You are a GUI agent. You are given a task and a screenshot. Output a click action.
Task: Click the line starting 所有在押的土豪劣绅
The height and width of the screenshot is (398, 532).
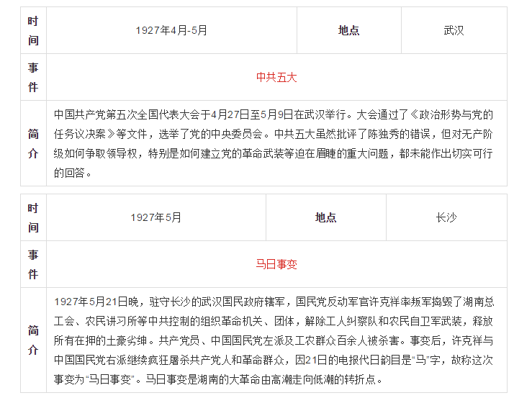pos(273,340)
